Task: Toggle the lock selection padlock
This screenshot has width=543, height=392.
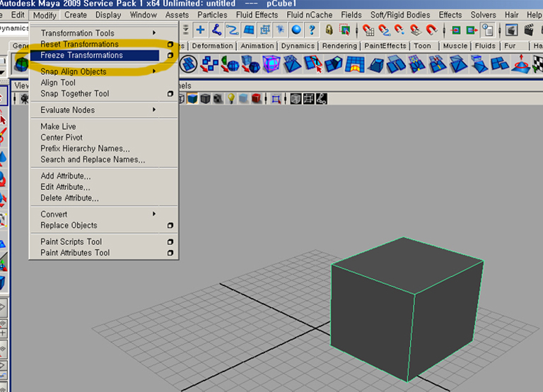Action: coord(329,30)
